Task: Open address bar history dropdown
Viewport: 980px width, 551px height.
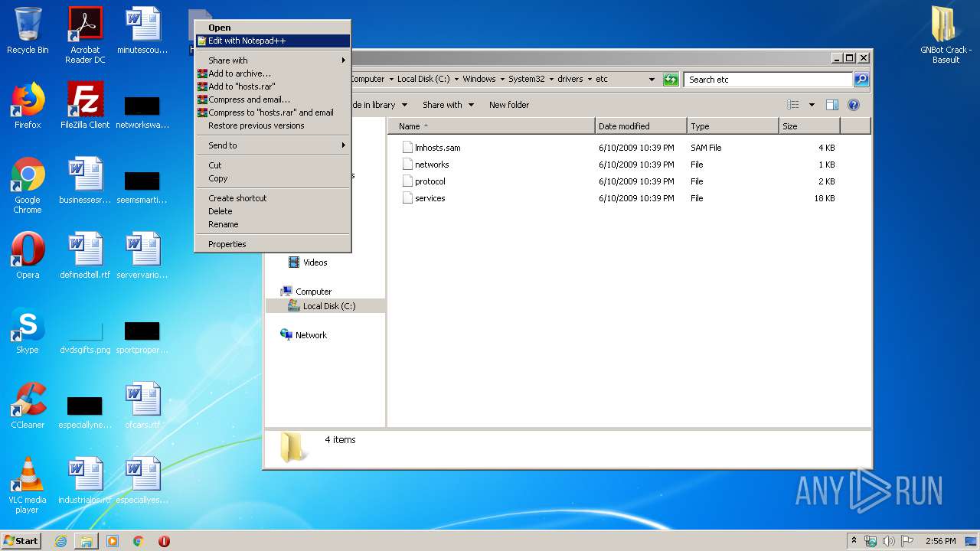Action: click(x=652, y=79)
